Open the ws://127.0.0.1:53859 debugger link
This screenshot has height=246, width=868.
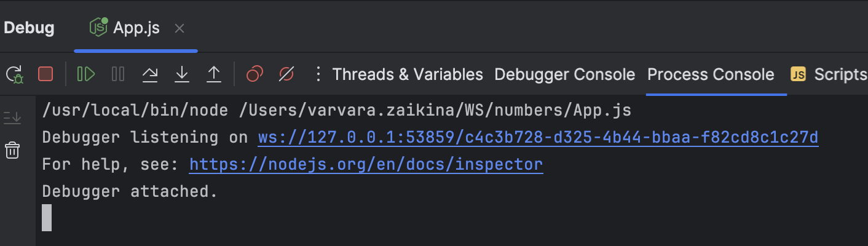538,138
